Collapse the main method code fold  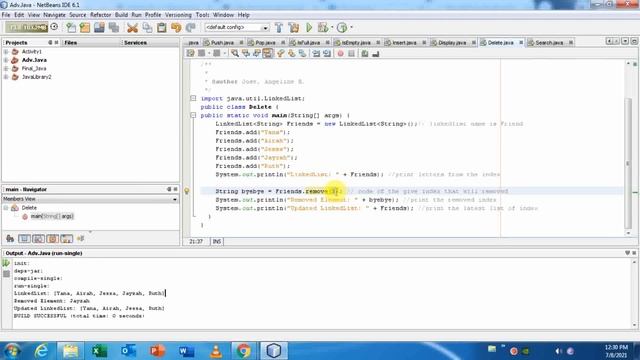[x=193, y=116]
